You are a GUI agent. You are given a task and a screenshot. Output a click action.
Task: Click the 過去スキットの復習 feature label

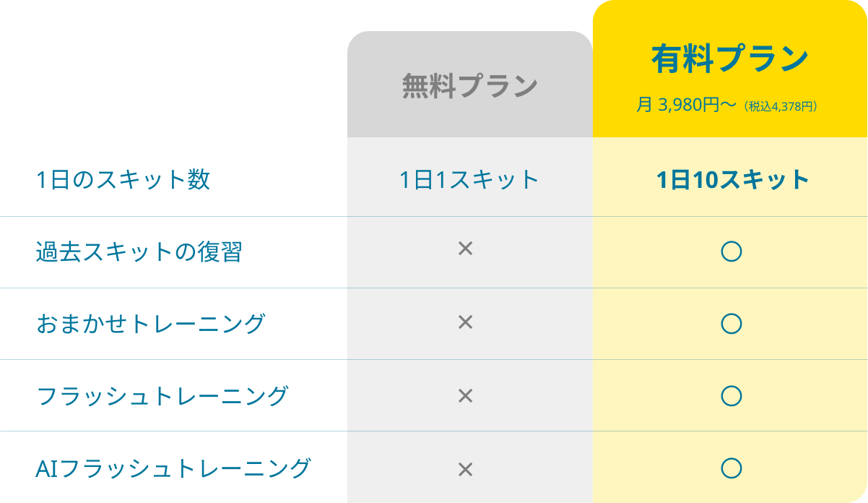[139, 252]
